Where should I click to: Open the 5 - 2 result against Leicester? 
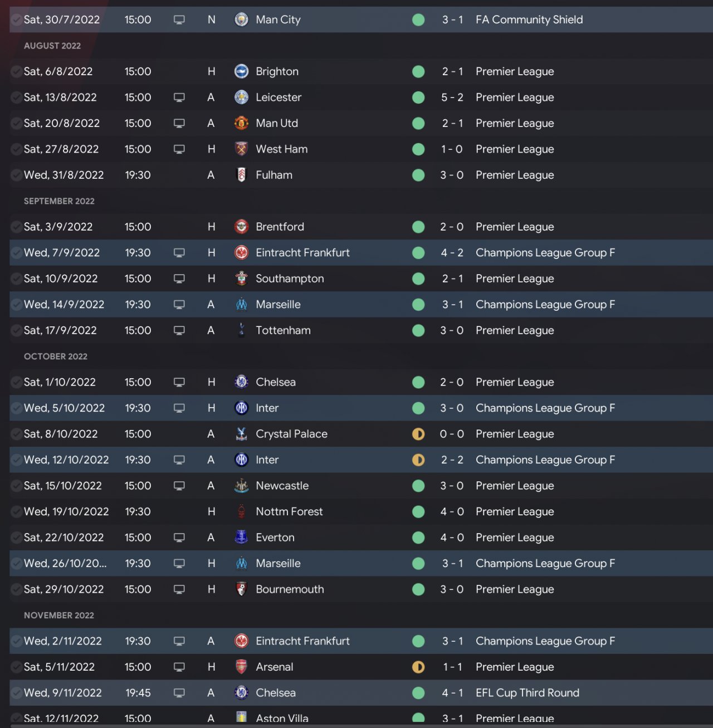click(x=452, y=97)
